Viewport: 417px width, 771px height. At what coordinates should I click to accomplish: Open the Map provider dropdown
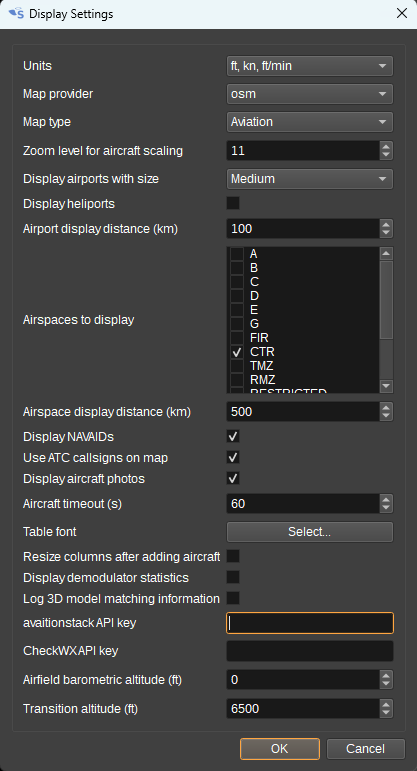[x=310, y=94]
